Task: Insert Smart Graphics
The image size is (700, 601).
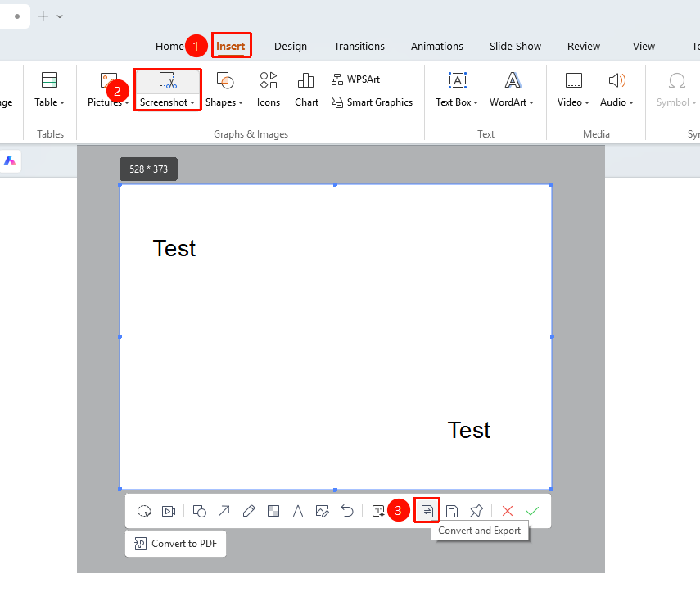Action: (372, 102)
